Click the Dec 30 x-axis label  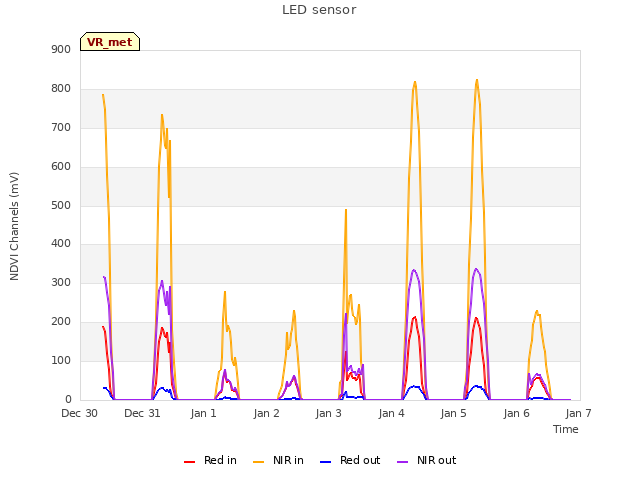(x=80, y=413)
